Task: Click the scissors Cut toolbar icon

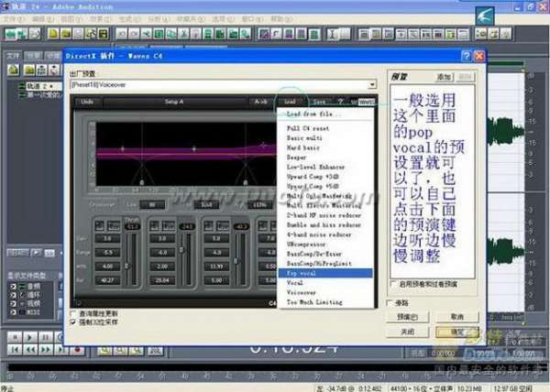Action: pos(183,34)
